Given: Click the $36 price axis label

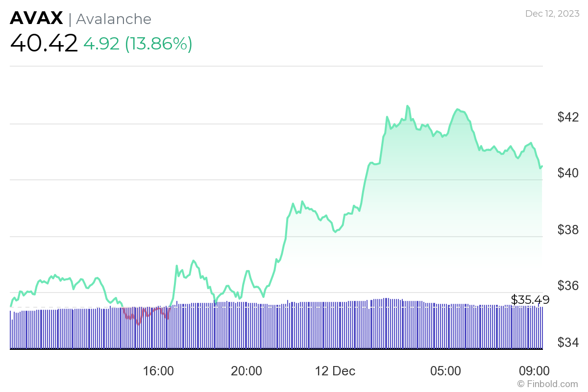Looking at the screenshot, I should click(568, 286).
